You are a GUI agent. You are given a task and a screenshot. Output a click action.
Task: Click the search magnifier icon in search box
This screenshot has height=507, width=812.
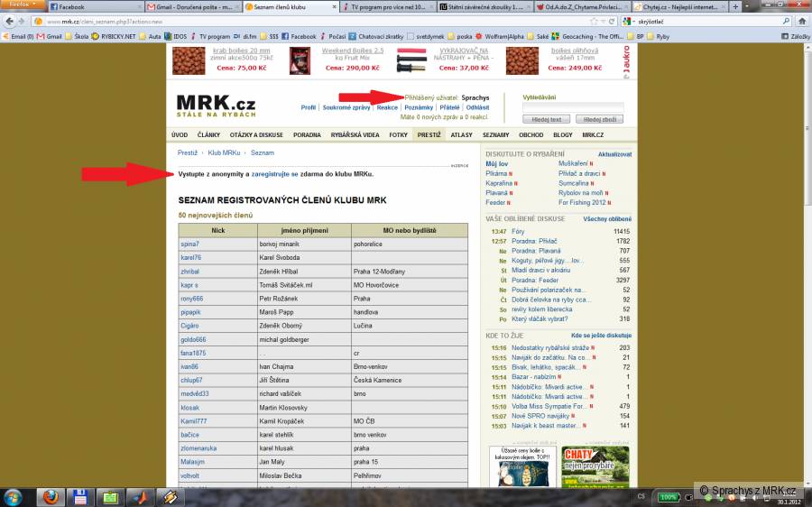pyautogui.click(x=786, y=22)
